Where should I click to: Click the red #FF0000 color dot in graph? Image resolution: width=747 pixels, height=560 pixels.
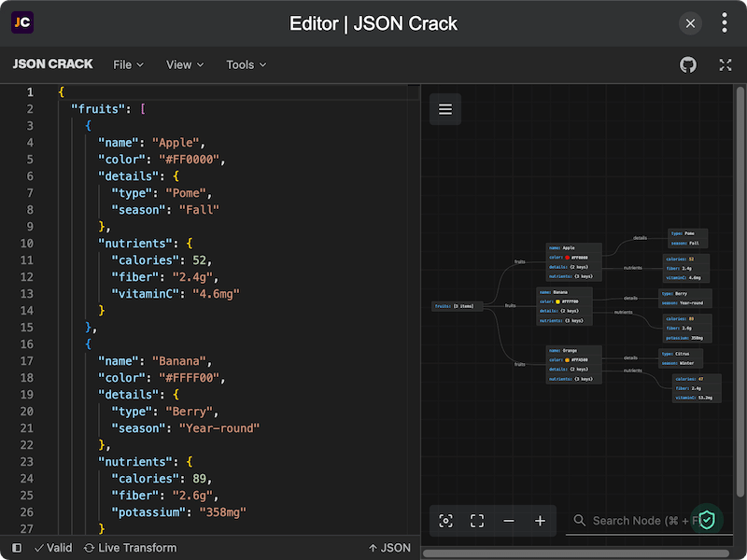(x=567, y=258)
